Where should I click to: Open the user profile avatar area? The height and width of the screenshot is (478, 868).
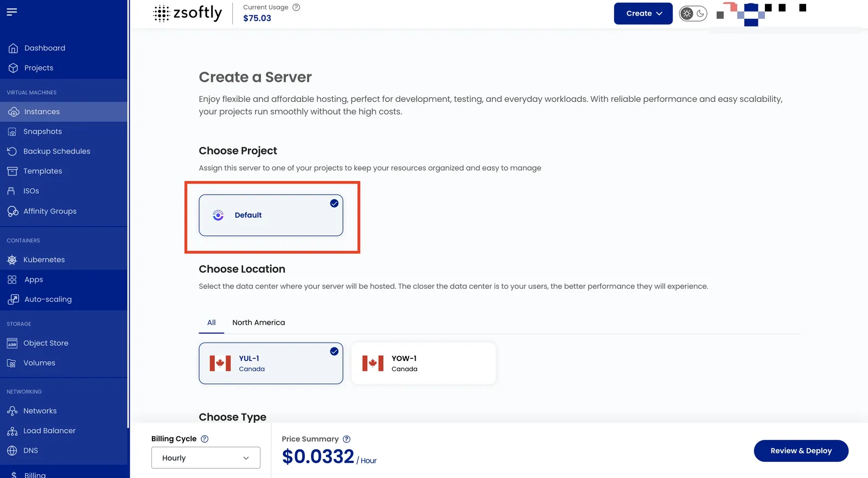point(761,14)
